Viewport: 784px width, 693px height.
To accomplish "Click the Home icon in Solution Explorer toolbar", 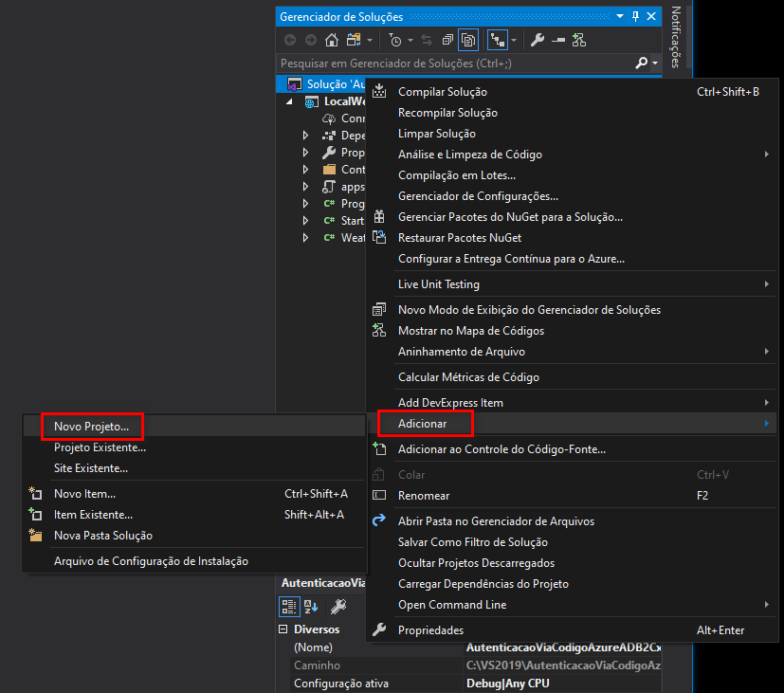I will [x=331, y=40].
